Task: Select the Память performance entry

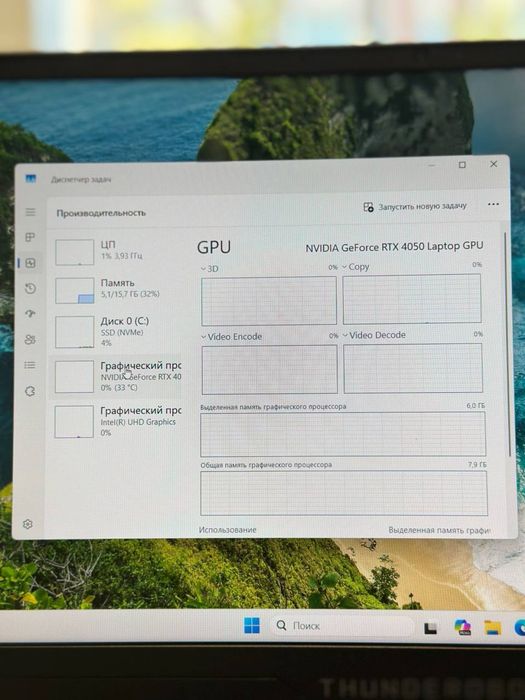Action: [117, 290]
